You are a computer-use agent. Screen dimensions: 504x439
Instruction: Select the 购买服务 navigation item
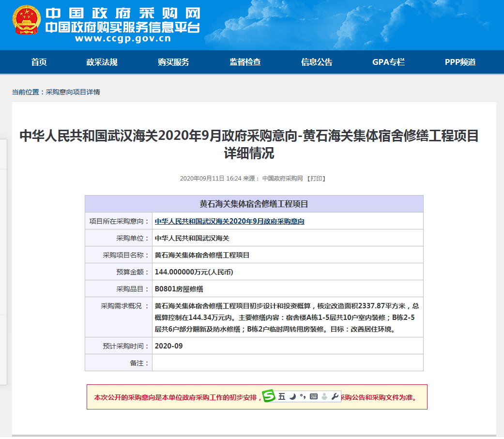click(174, 62)
